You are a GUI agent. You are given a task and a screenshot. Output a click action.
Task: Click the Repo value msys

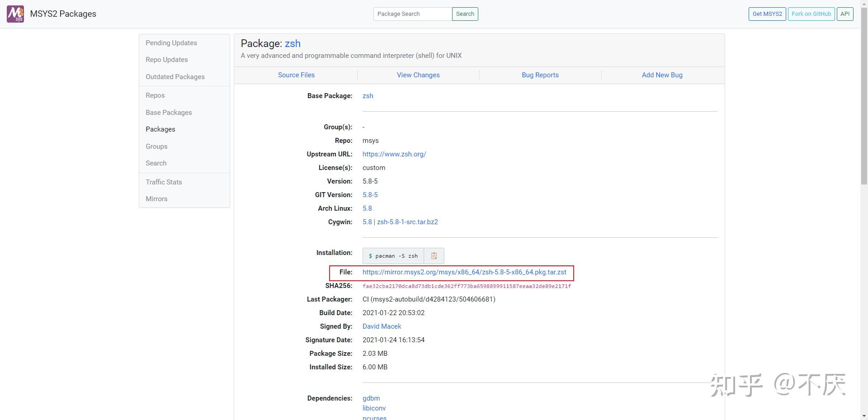pyautogui.click(x=371, y=141)
